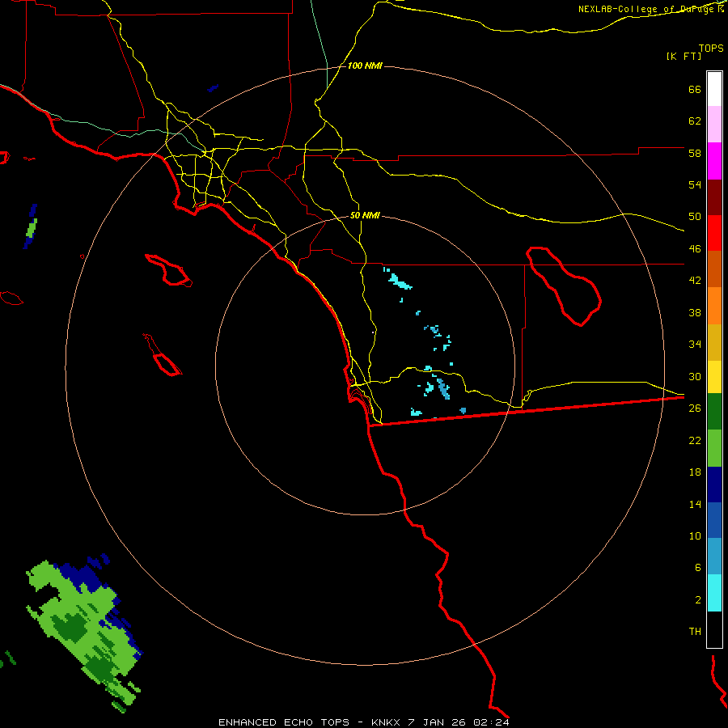The width and height of the screenshot is (728, 728).
Task: Select the dark green legend swatch
Action: (714, 412)
